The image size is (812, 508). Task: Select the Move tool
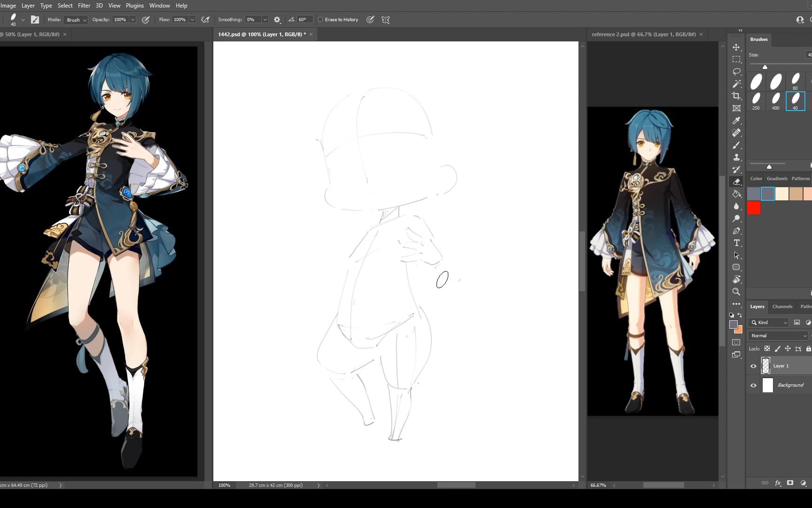coord(736,48)
